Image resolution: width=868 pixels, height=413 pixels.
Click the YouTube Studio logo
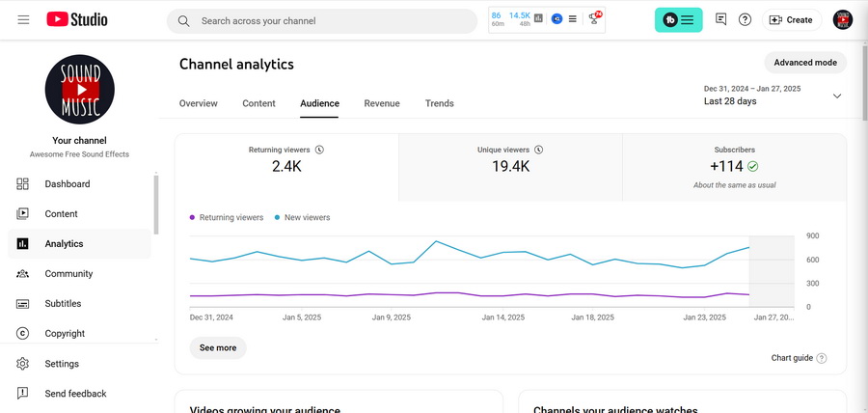77,20
